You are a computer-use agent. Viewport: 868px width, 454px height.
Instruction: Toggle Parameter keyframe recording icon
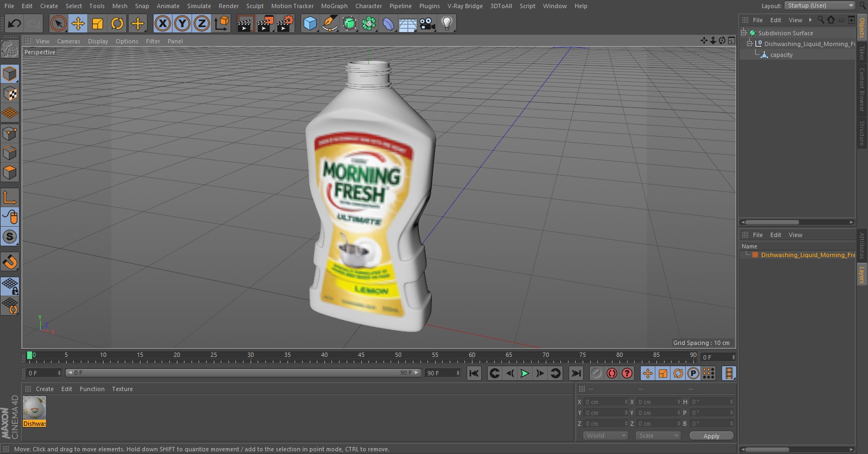[693, 373]
